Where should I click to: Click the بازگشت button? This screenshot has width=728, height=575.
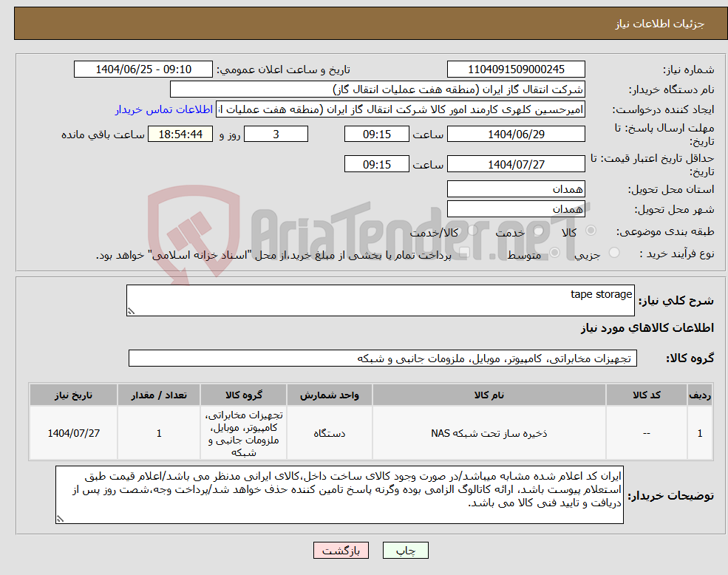tap(340, 550)
